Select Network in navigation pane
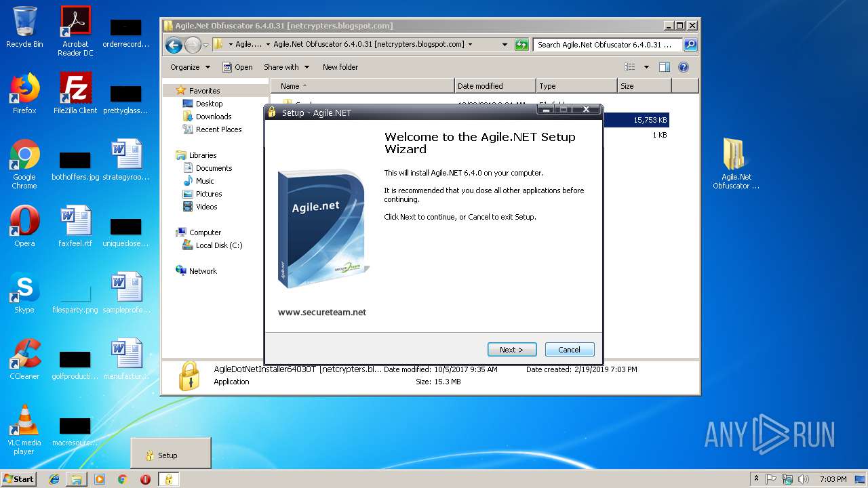868x488 pixels. point(203,271)
